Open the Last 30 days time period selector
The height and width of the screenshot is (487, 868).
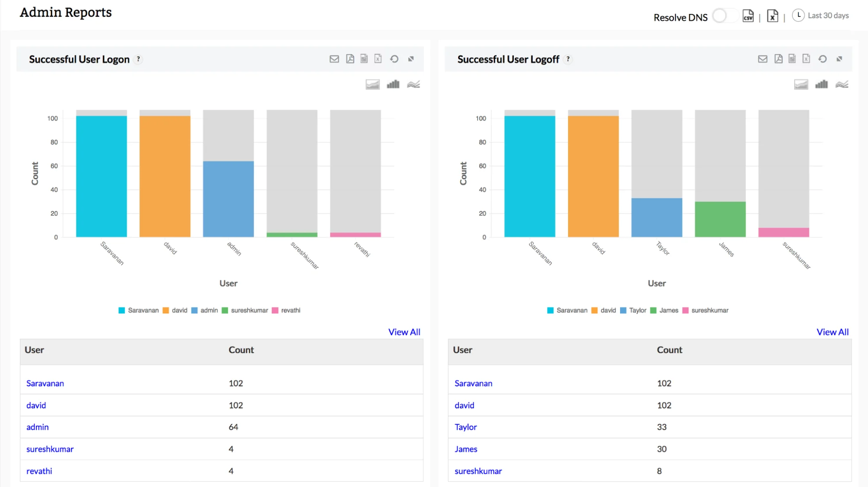click(x=827, y=16)
